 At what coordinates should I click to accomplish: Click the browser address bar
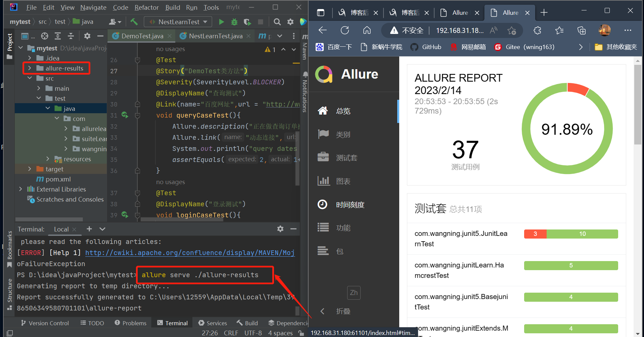coord(453,31)
